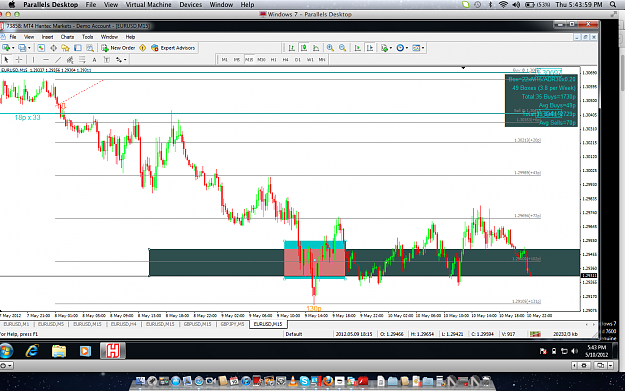Switch to the GBPJPY,M5 chart tab
Screen dimensions: 625x391
tap(232, 324)
